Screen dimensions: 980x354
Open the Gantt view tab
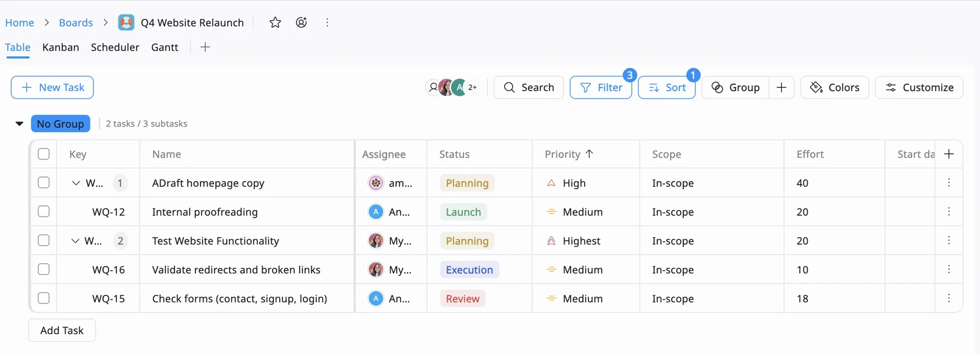coord(164,48)
